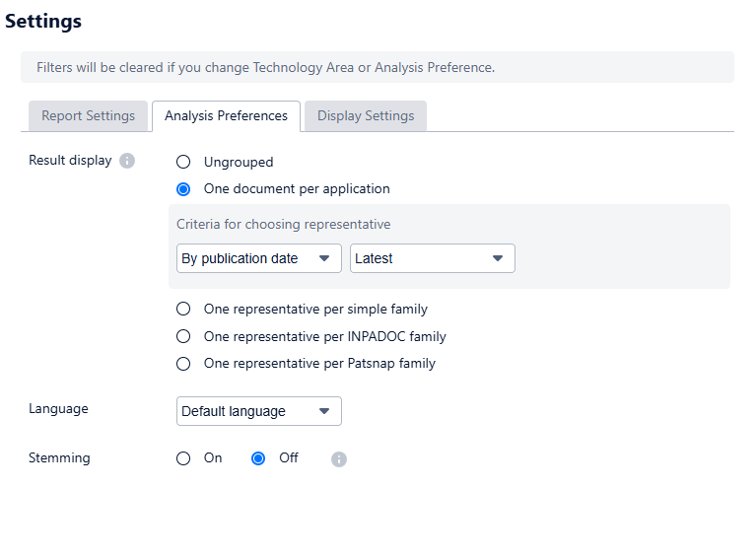
Task: Choose One representative per Patsnap family
Action: coord(183,363)
